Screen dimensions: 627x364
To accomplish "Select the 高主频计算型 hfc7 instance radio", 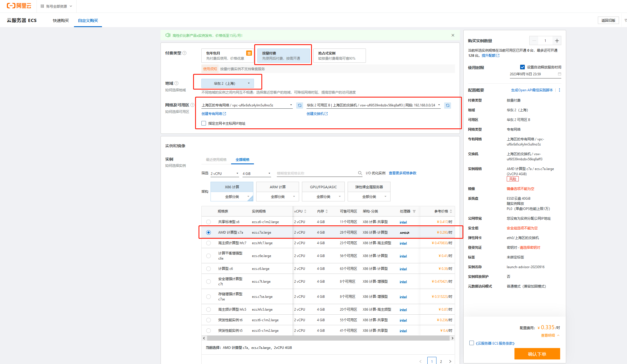I will tap(209, 243).
